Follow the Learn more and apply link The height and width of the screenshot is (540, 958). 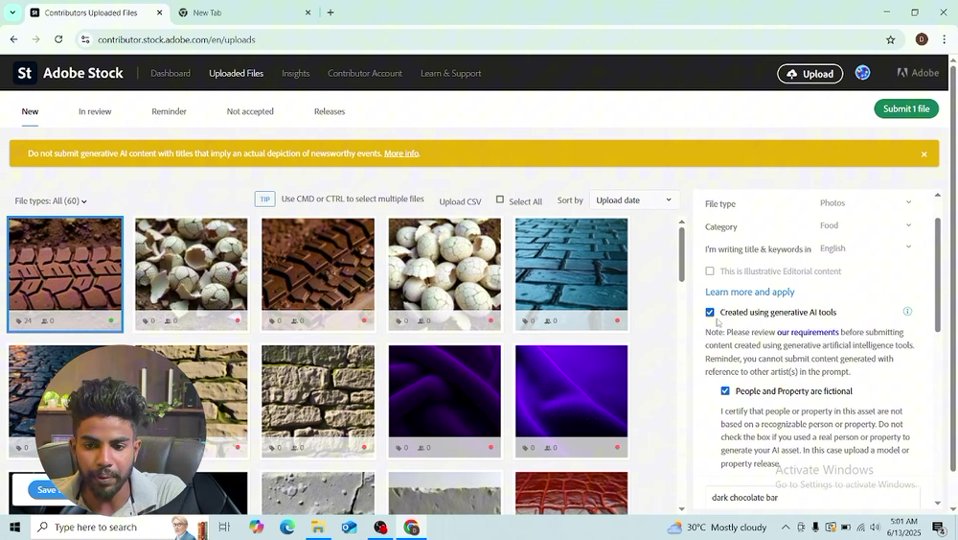750,292
